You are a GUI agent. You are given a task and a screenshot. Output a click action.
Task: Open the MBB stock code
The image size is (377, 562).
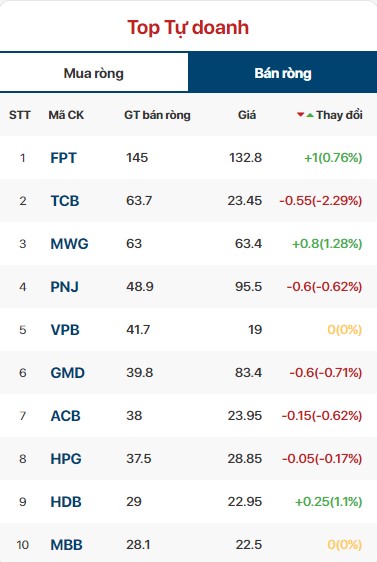pos(67,545)
